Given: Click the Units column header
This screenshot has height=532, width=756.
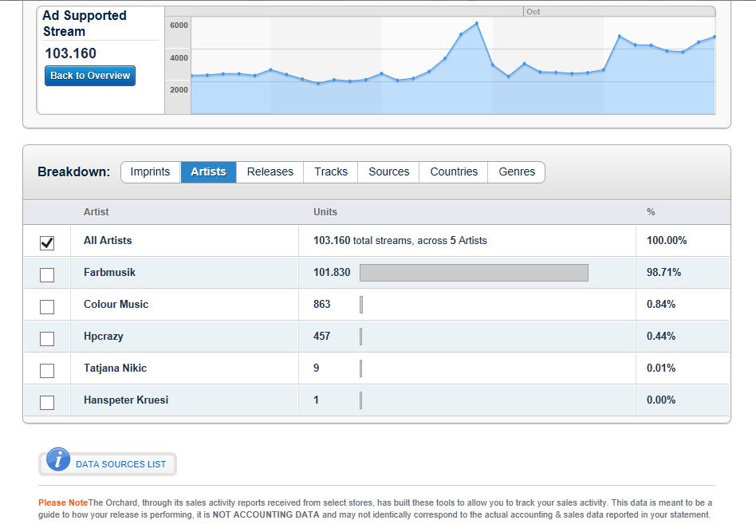Looking at the screenshot, I should [325, 211].
